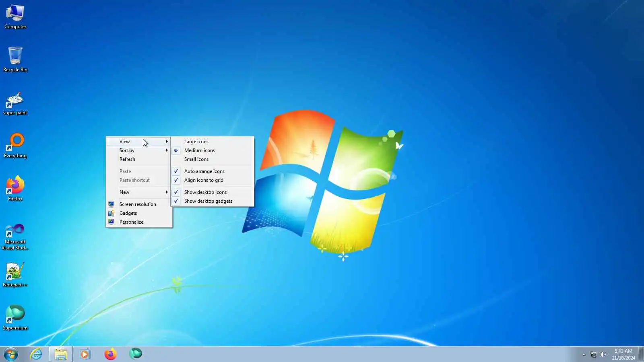Toggle Show desktop icons
The image size is (644, 362).
[213, 192]
